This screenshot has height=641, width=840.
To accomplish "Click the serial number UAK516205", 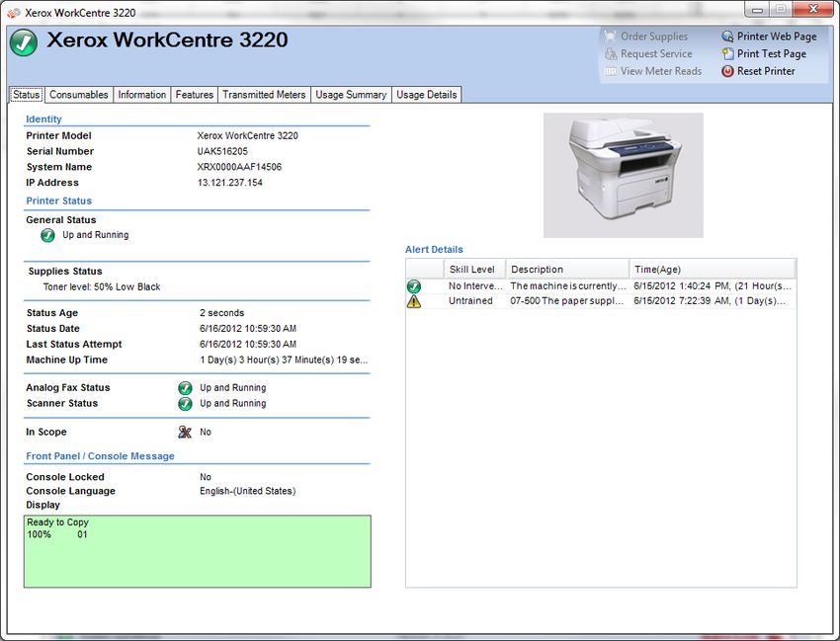I will (222, 151).
